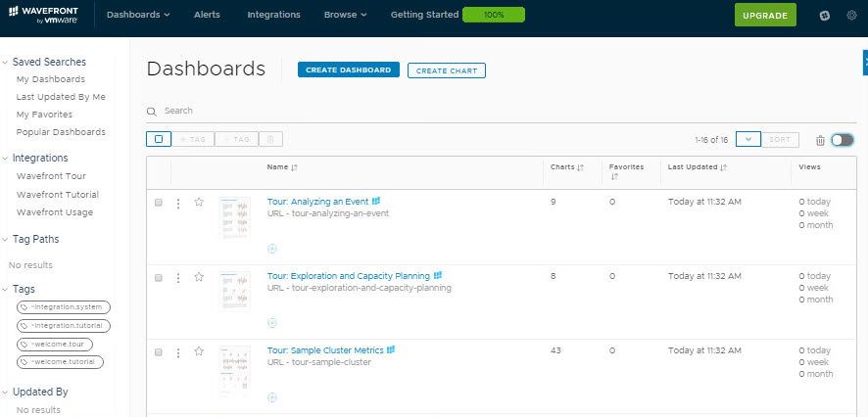Toggle the switch next to the trash icon
The image size is (868, 417).
[842, 140]
